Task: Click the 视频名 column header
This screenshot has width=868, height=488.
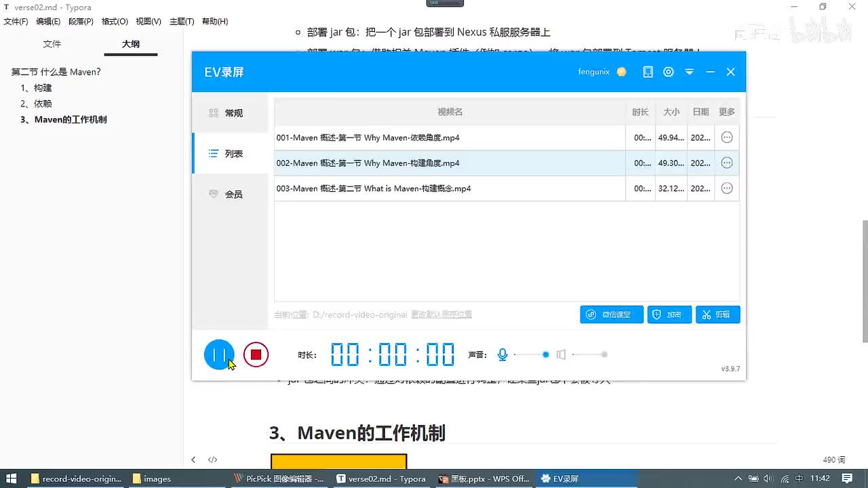Action: coord(450,112)
